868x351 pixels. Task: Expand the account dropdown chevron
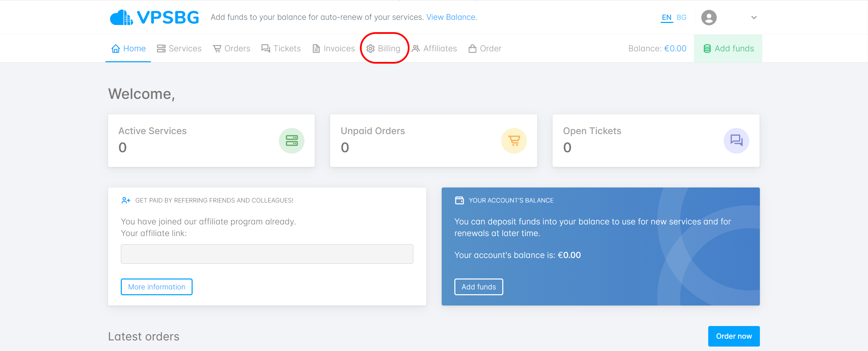(754, 17)
